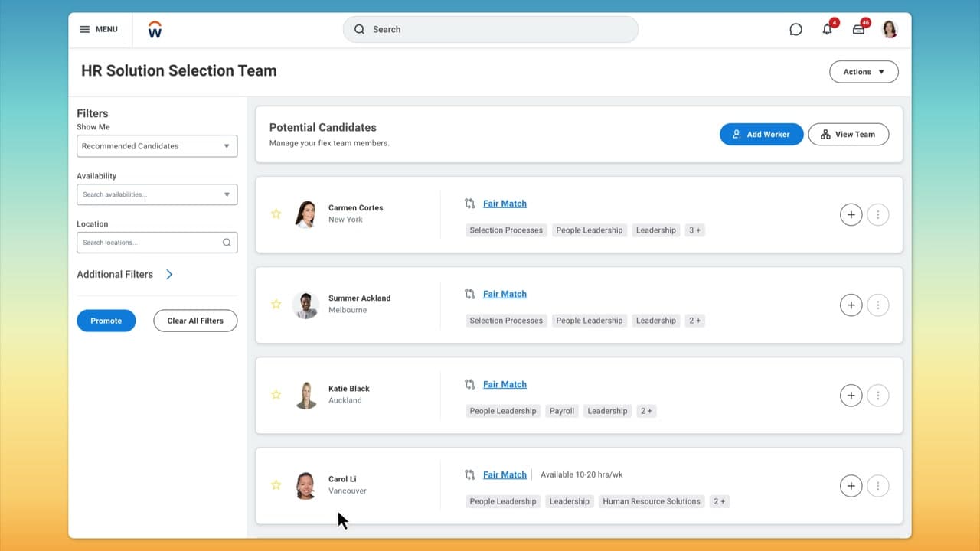Expand the Recommended Candidates dropdown
The image size is (980, 551).
coord(157,145)
